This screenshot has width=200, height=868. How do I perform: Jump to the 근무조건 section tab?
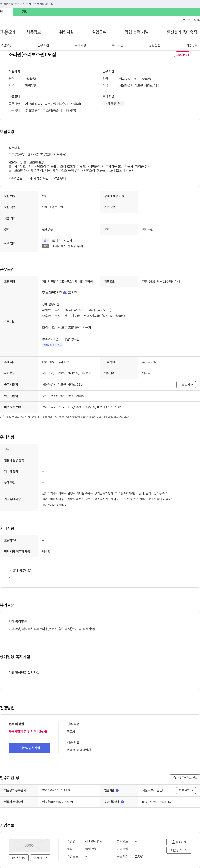(x=43, y=45)
